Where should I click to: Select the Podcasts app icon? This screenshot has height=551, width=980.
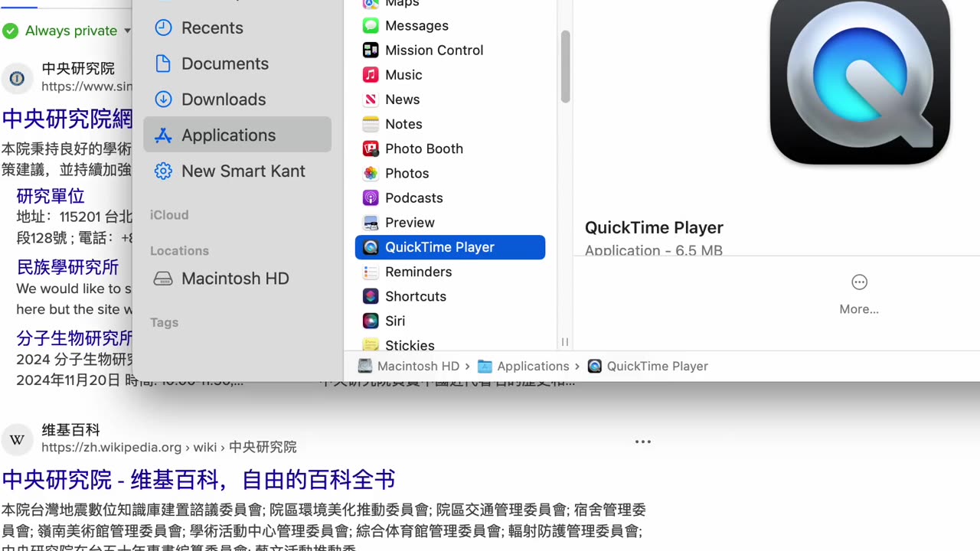(371, 197)
